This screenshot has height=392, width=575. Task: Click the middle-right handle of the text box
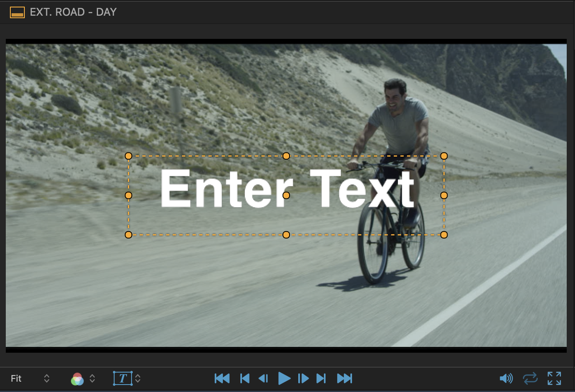(444, 195)
